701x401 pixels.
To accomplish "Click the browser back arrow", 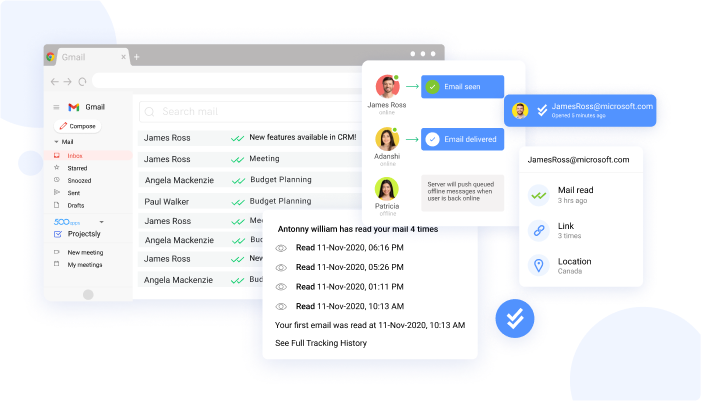I will 55,81.
